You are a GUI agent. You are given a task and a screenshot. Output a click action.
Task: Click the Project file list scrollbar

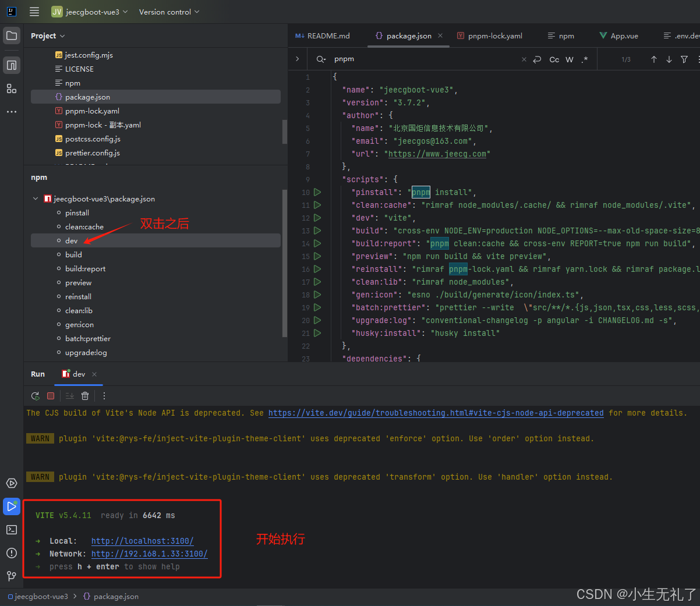[x=285, y=132]
